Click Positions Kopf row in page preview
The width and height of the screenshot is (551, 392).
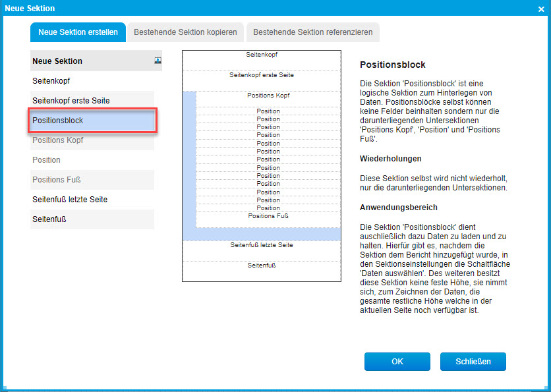[x=268, y=96]
